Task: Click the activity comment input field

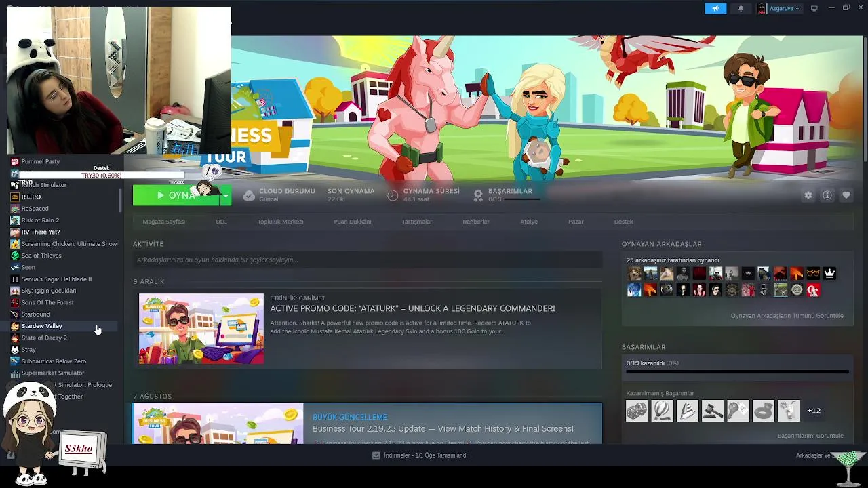Action: coord(367,260)
